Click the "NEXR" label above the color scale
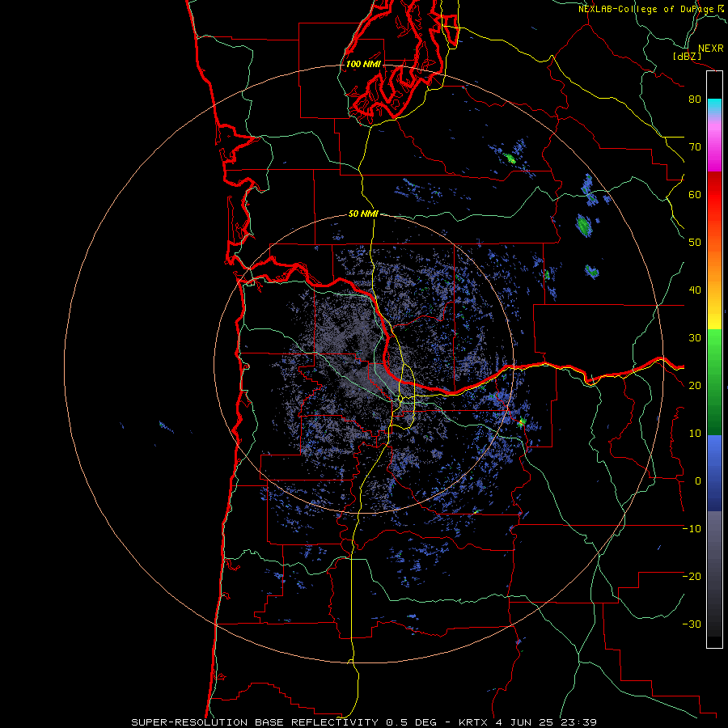 tap(711, 49)
